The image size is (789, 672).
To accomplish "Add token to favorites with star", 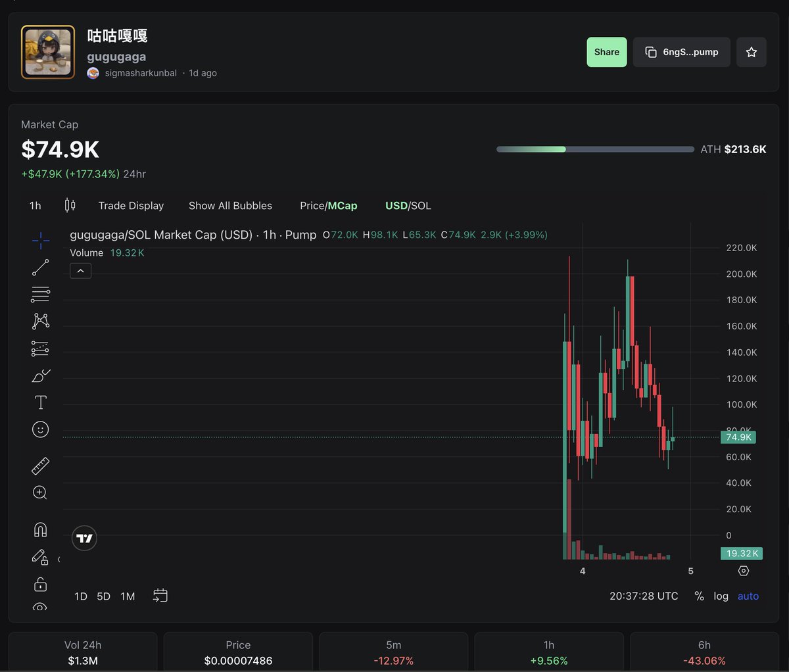I will point(752,52).
